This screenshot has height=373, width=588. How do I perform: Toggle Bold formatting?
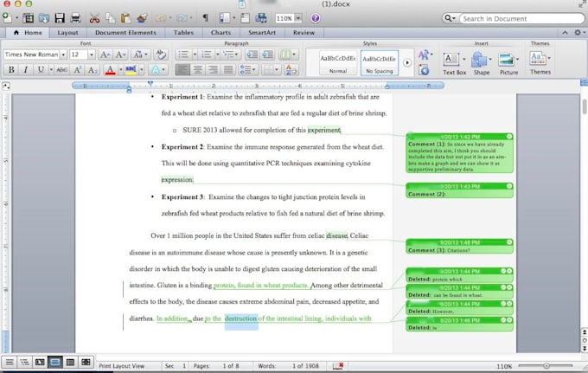tap(11, 70)
